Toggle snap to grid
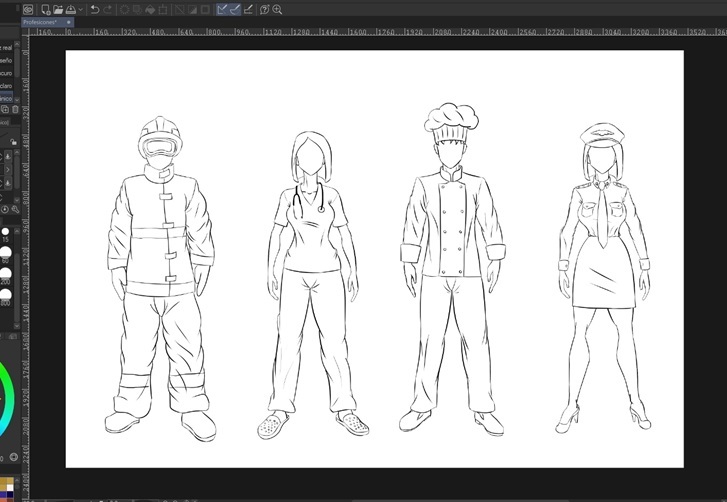Image resolution: width=727 pixels, height=502 pixels. point(248,9)
